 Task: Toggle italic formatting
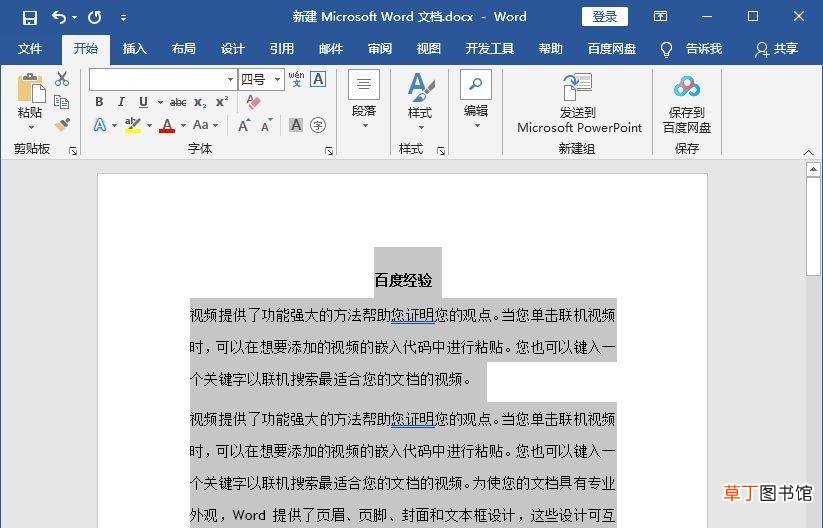click(121, 102)
